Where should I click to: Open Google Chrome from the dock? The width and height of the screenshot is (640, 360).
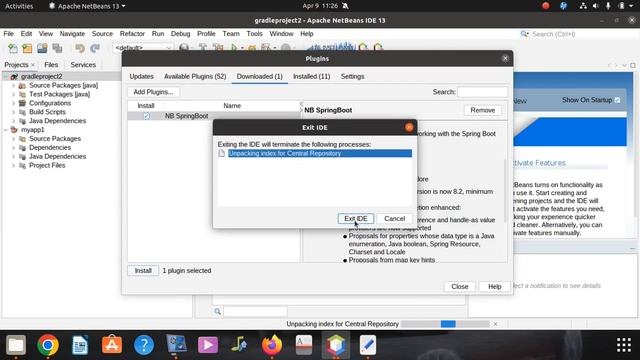[x=48, y=345]
